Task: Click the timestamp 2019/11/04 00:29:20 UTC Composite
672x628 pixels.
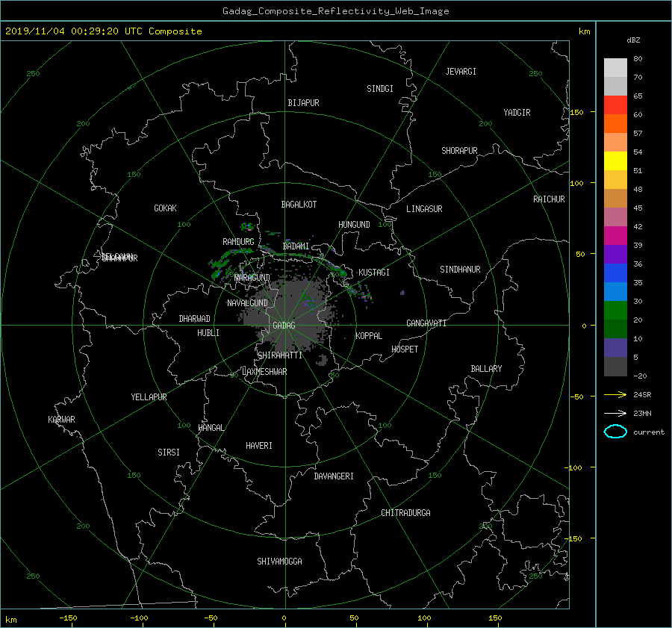Action: pyautogui.click(x=103, y=31)
